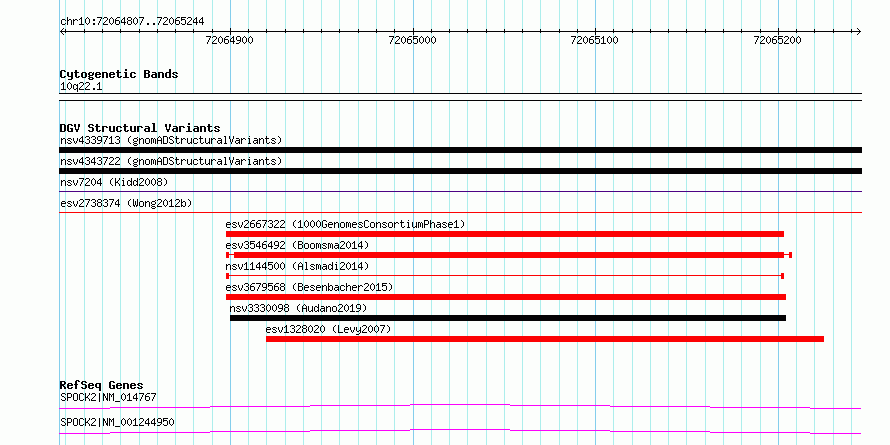Select the RefSeq Genes track heading
Screen dimensions: 890x445
click(x=102, y=385)
